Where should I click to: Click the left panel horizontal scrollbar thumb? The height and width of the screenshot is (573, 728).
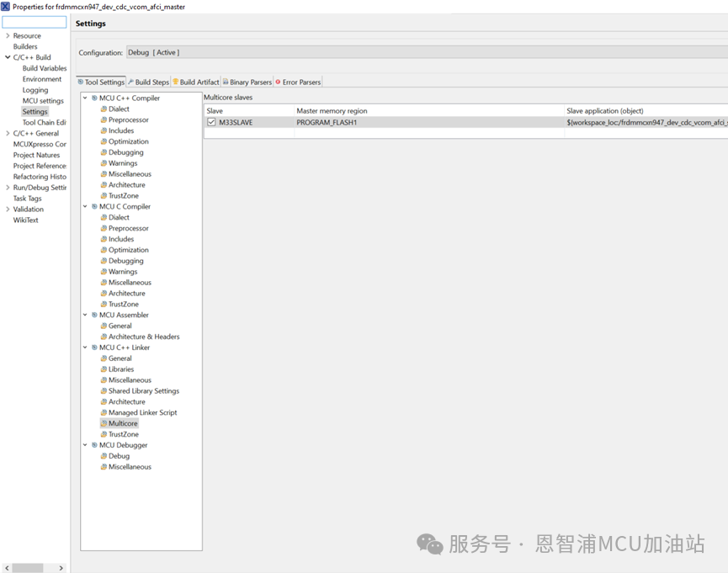28,568
